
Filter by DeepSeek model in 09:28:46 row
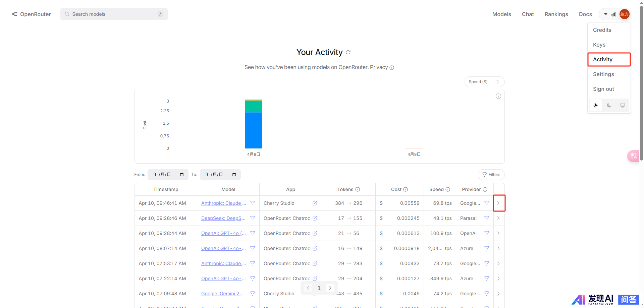point(253,218)
